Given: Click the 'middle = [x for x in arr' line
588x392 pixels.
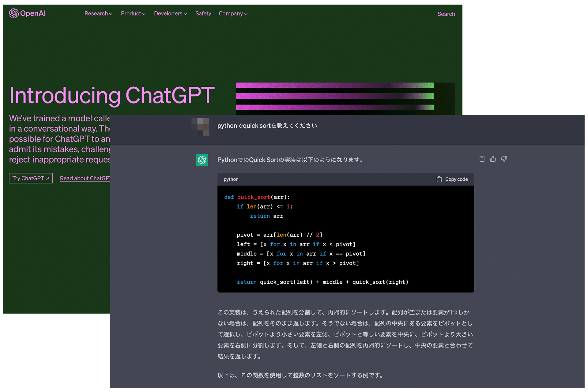Looking at the screenshot, I should point(301,254).
